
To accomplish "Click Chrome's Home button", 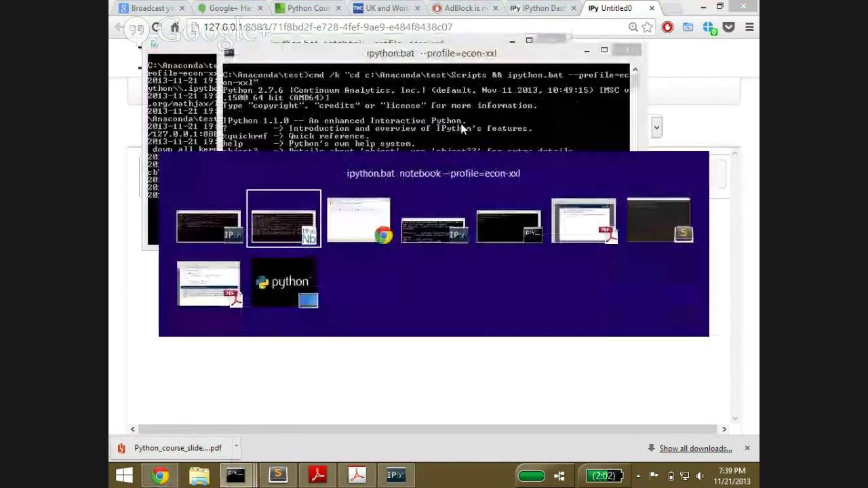I will pyautogui.click(x=174, y=27).
